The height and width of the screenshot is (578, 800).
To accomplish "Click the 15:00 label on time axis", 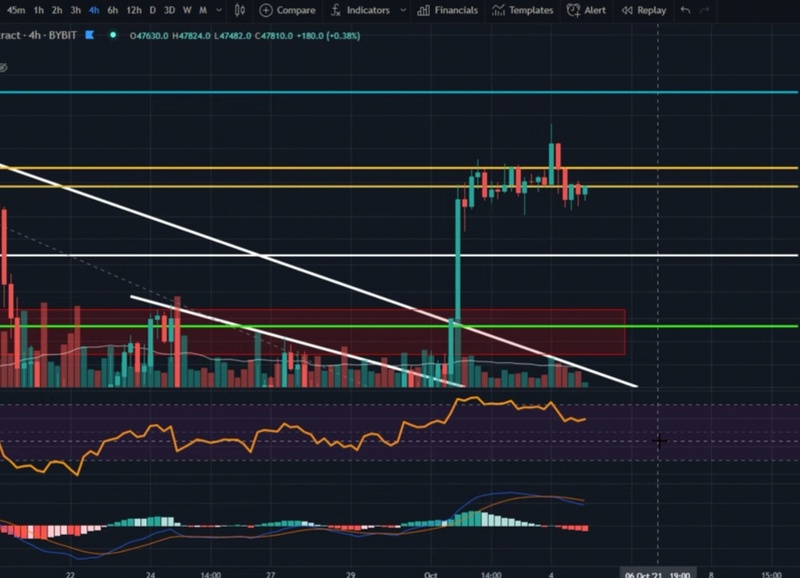I will (x=771, y=574).
